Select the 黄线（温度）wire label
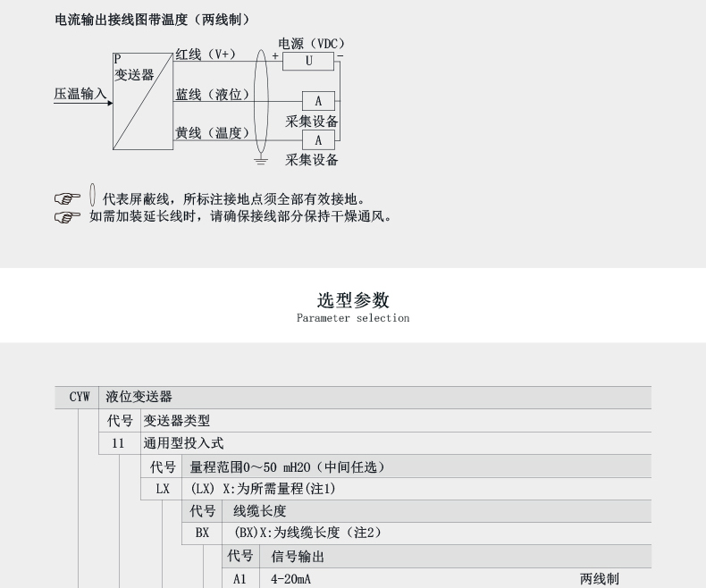The height and width of the screenshot is (588, 706). pos(211,133)
